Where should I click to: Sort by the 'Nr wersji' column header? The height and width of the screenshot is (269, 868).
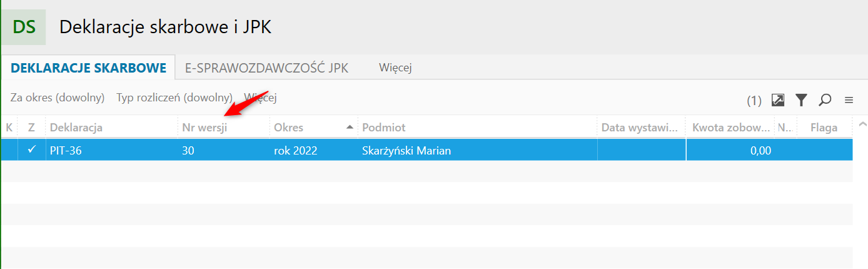coord(204,128)
